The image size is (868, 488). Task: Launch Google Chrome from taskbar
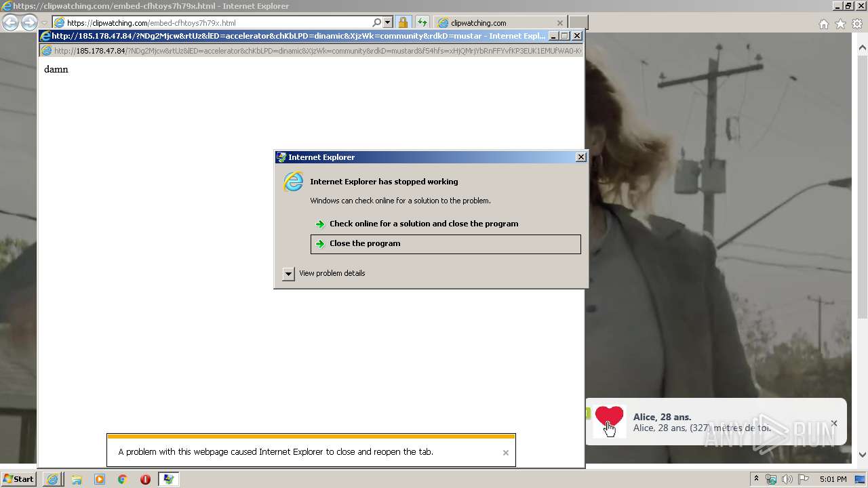tap(123, 479)
